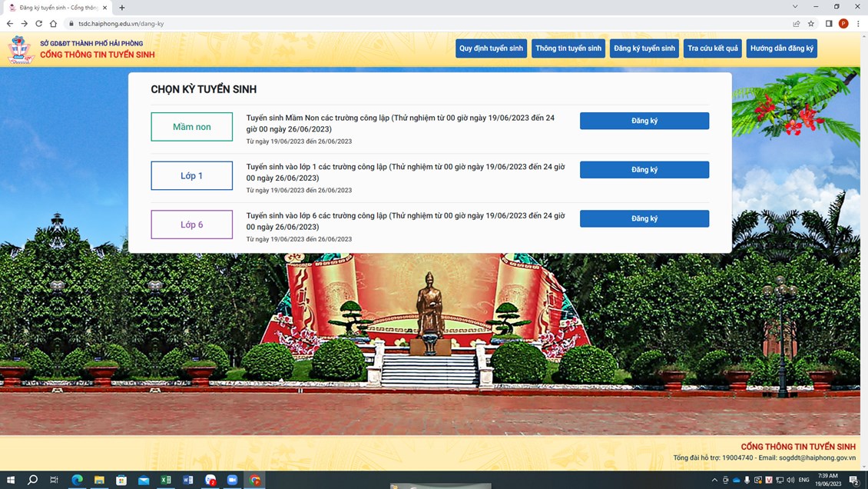Viewport: 868px width, 489px height.
Task: Select the Lớp 1 grade box
Action: point(191,176)
